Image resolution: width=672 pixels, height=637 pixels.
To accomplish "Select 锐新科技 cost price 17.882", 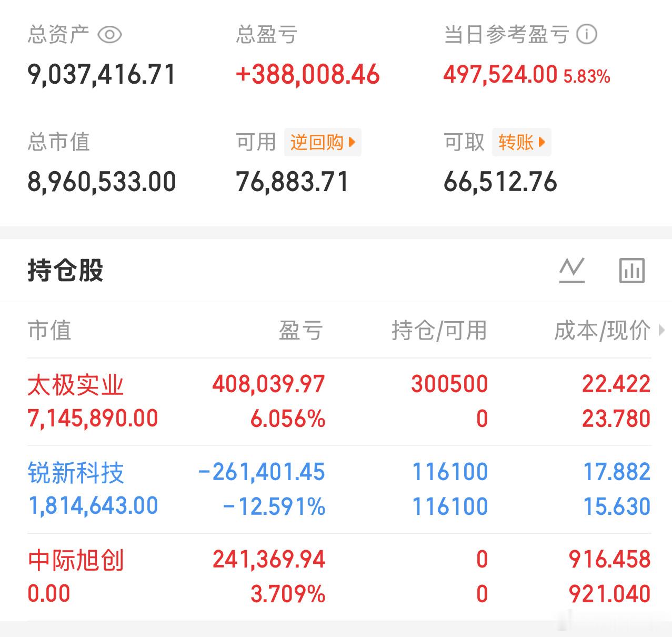I will coord(617,472).
